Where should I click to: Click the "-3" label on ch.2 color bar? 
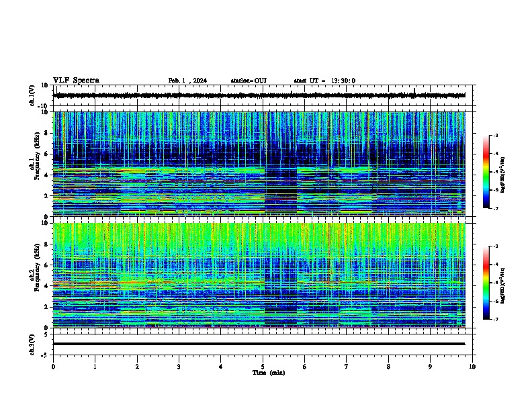(495, 246)
